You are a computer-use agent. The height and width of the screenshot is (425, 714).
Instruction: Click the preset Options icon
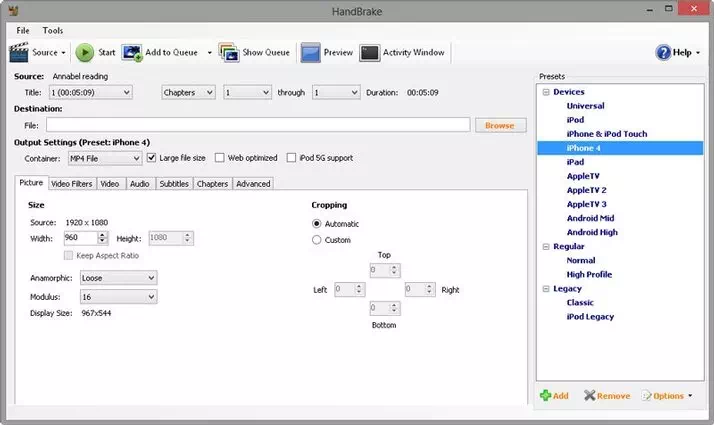click(647, 395)
